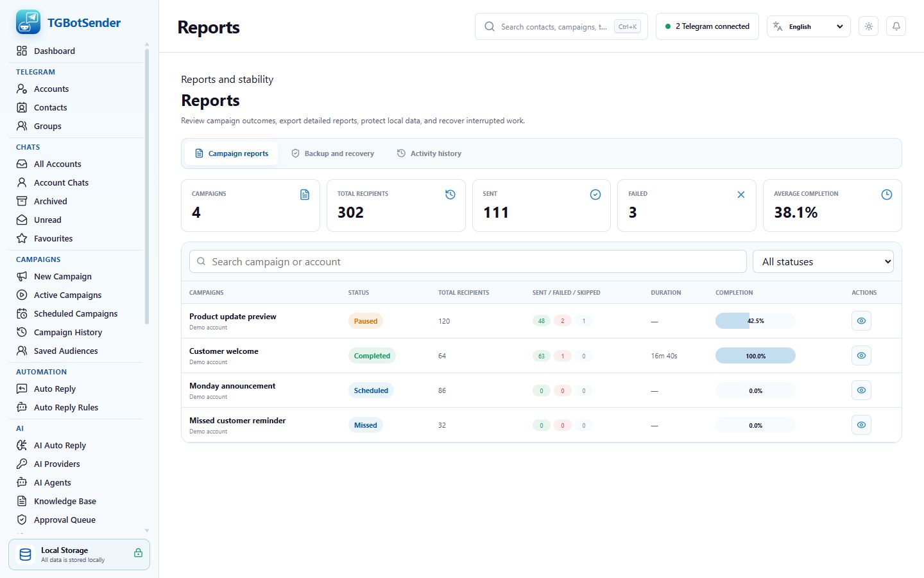Open AI Agents page
The height and width of the screenshot is (578, 924).
pyautogui.click(x=76, y=482)
